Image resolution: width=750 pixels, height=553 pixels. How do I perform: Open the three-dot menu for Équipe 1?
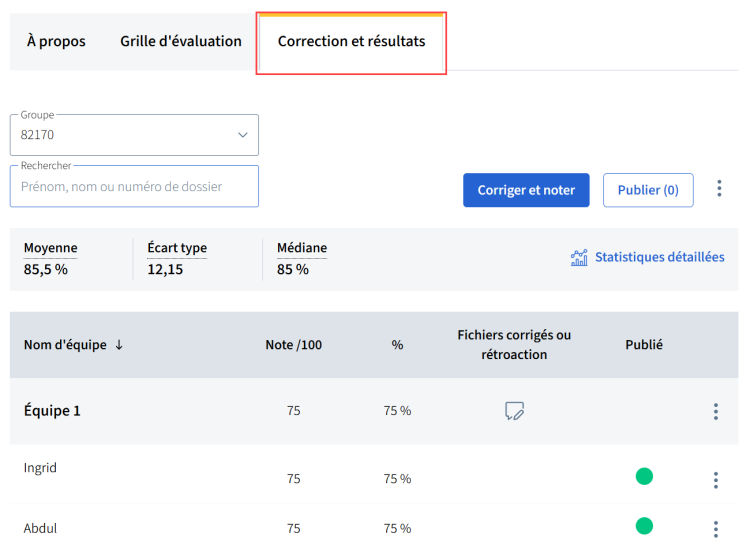(716, 411)
